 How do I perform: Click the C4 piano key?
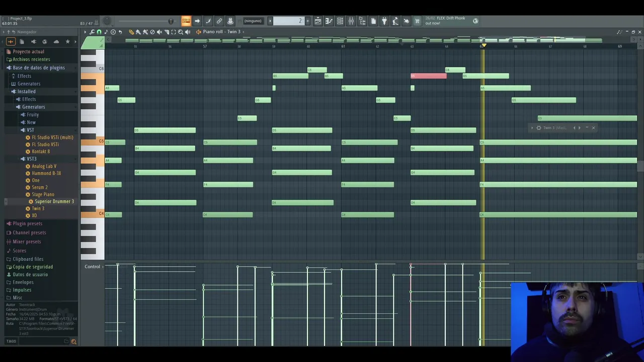click(x=93, y=214)
